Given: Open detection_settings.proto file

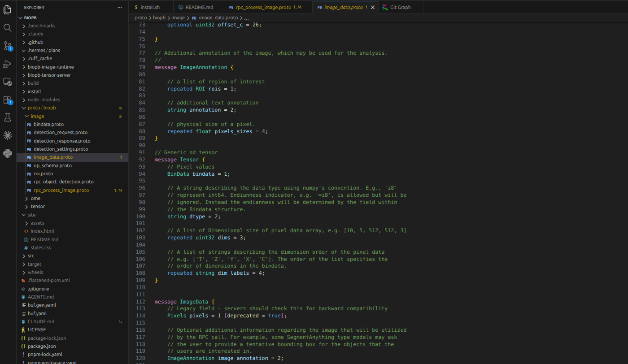Looking at the screenshot, I should pos(61,149).
